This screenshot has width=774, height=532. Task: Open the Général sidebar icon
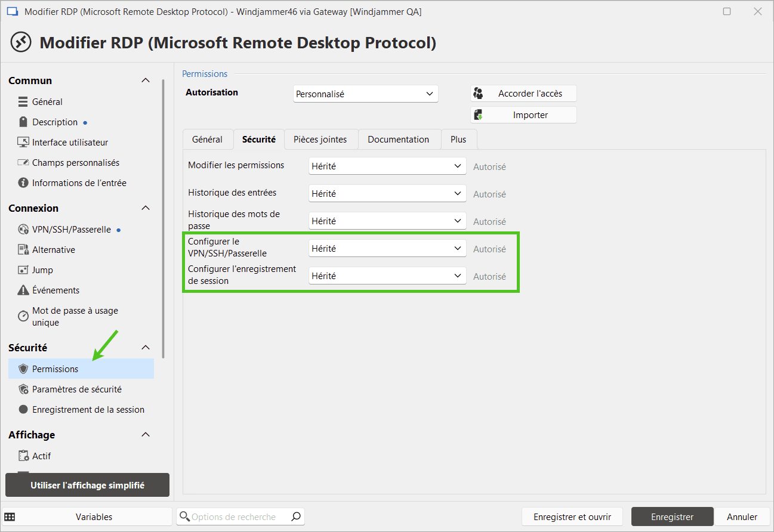pyautogui.click(x=23, y=102)
